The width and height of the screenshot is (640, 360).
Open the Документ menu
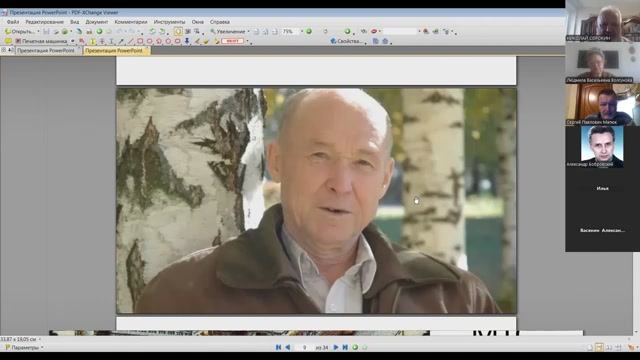(97, 22)
